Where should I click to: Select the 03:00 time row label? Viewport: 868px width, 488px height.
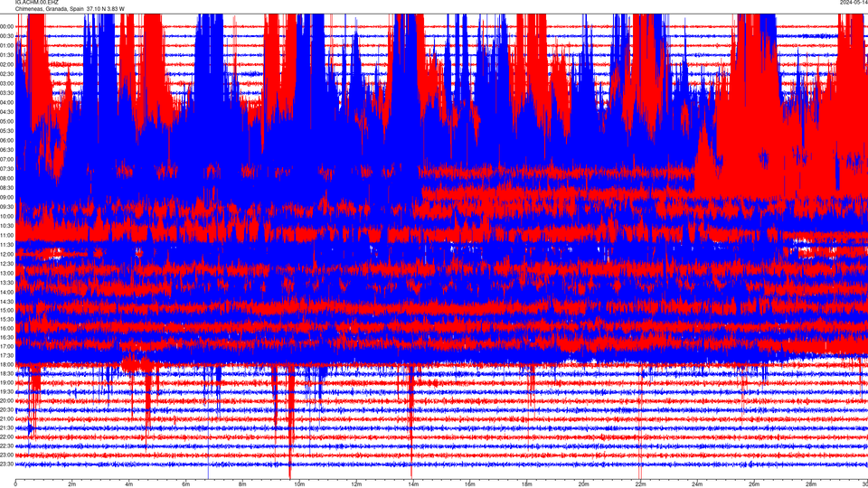6,83
